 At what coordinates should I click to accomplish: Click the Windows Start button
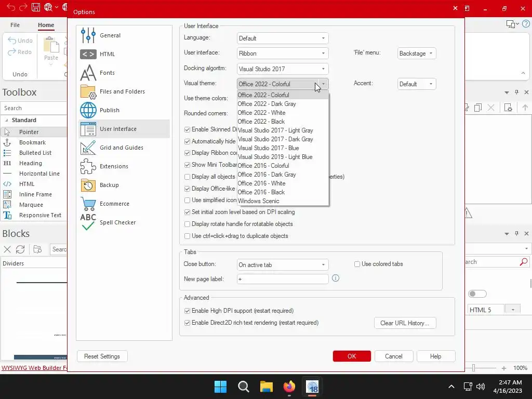pos(220,387)
